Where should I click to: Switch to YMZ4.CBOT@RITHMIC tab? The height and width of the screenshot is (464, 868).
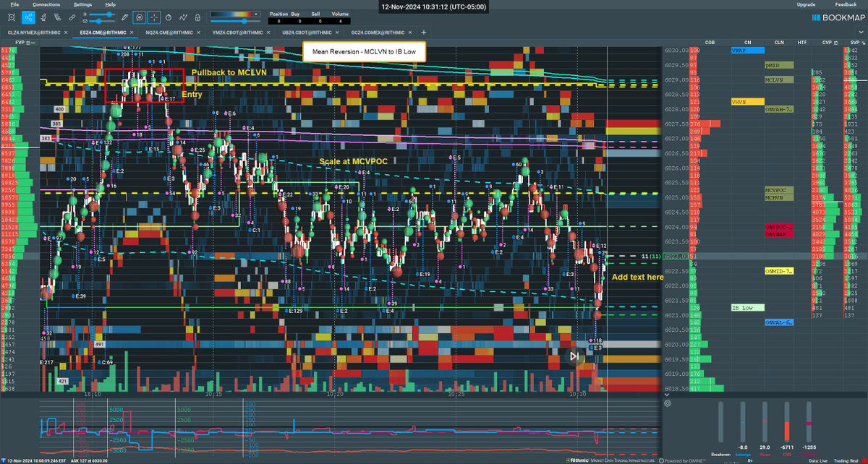[239, 33]
